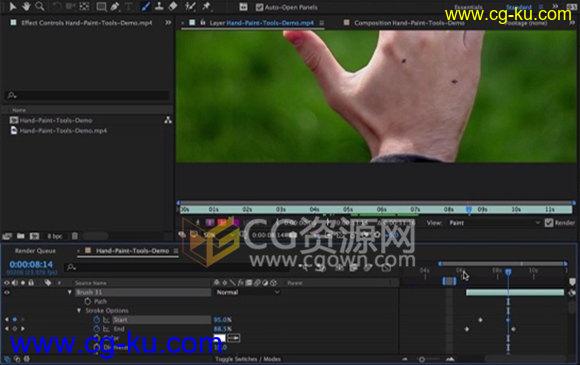Expand the workspace overflow chevrons

555,7
